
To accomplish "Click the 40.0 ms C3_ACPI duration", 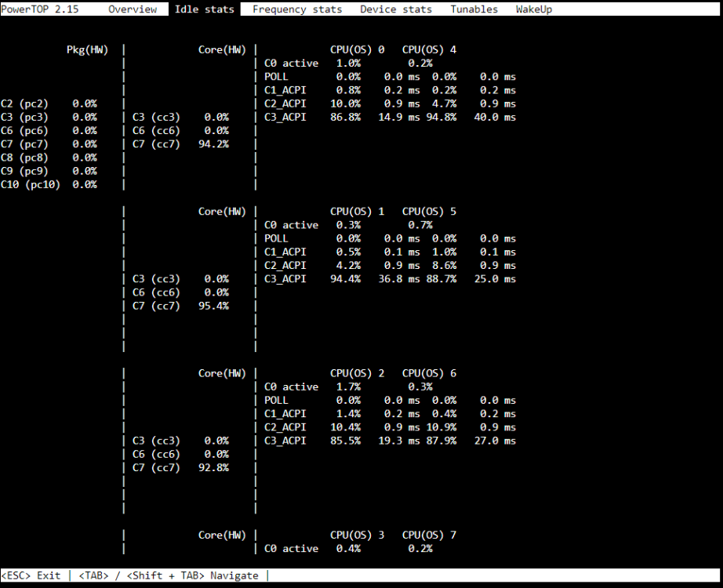I will (495, 117).
